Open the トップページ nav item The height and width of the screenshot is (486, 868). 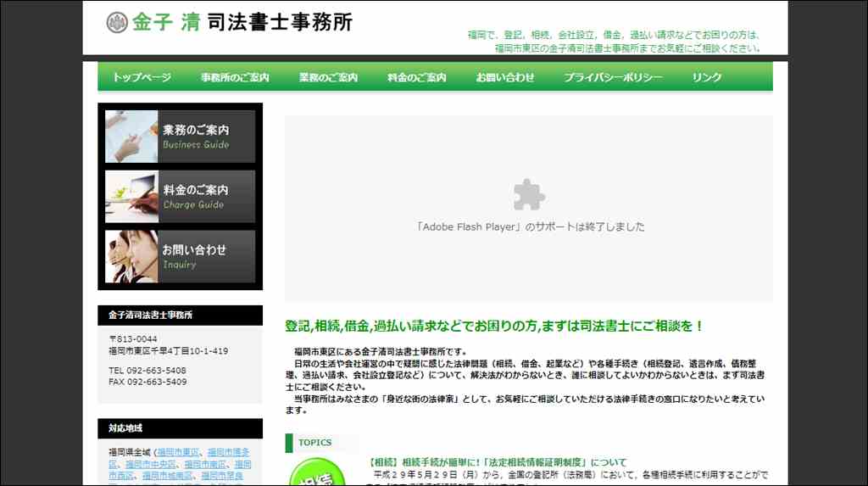[142, 77]
